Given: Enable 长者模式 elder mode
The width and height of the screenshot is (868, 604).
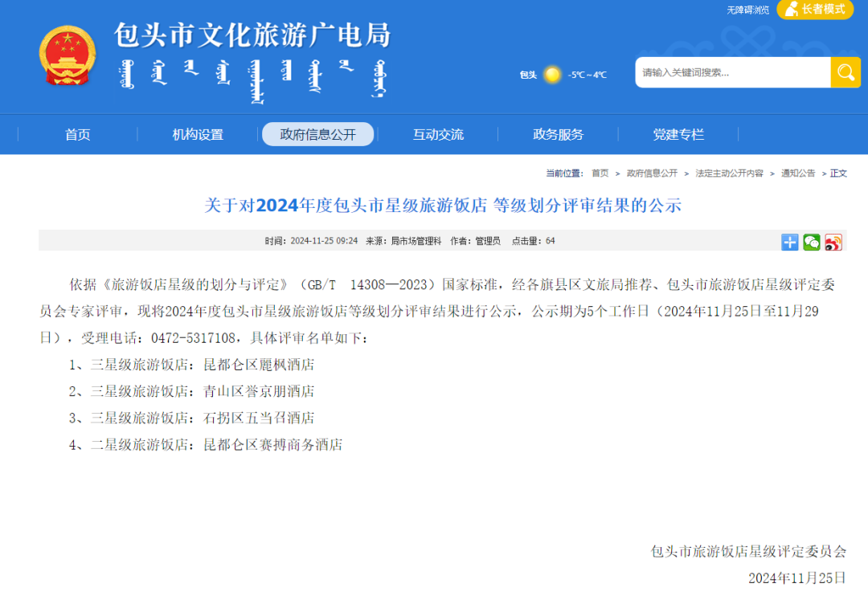Looking at the screenshot, I should pyautogui.click(x=815, y=10).
